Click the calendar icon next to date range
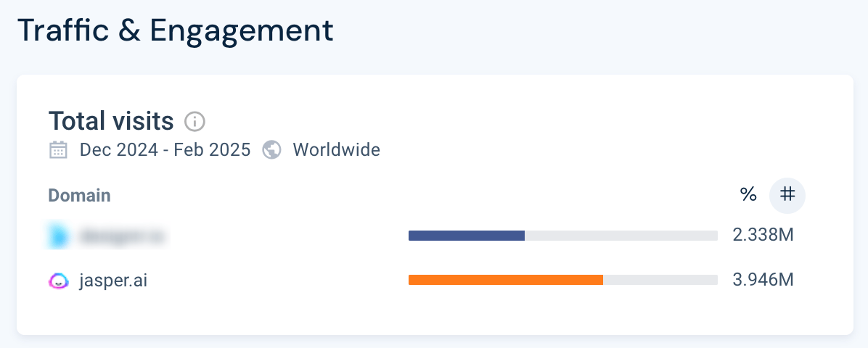Screen dimensions: 868x348 58,150
